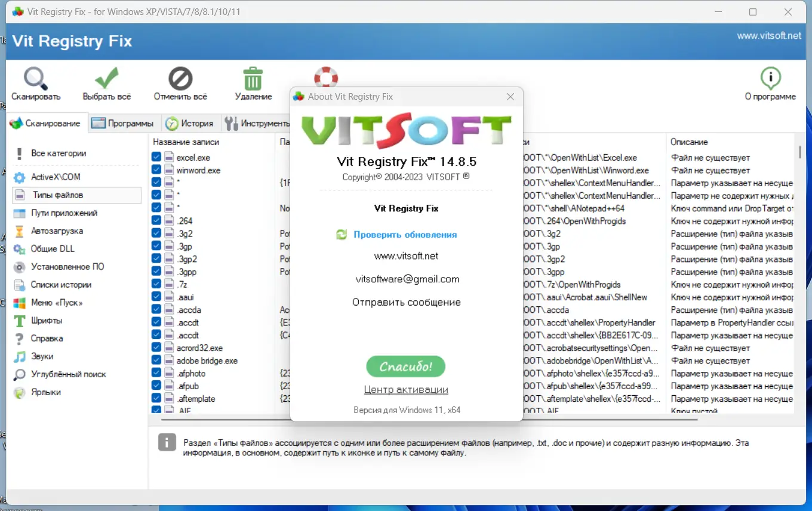Switch to the Программы tab
Image resolution: width=812 pixels, height=511 pixels.
click(x=124, y=123)
